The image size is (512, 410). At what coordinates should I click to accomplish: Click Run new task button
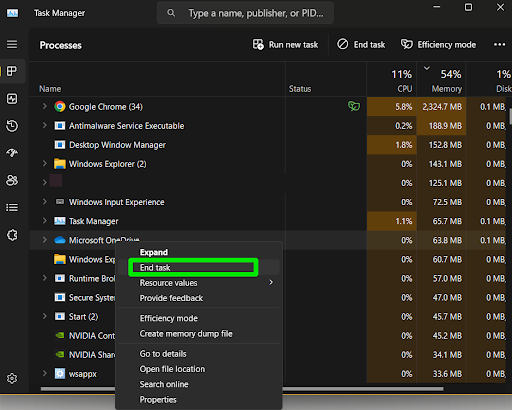[x=285, y=45]
